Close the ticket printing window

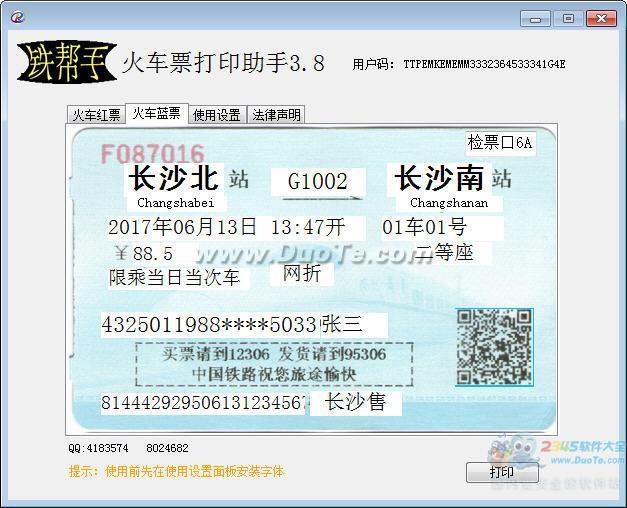[601, 19]
